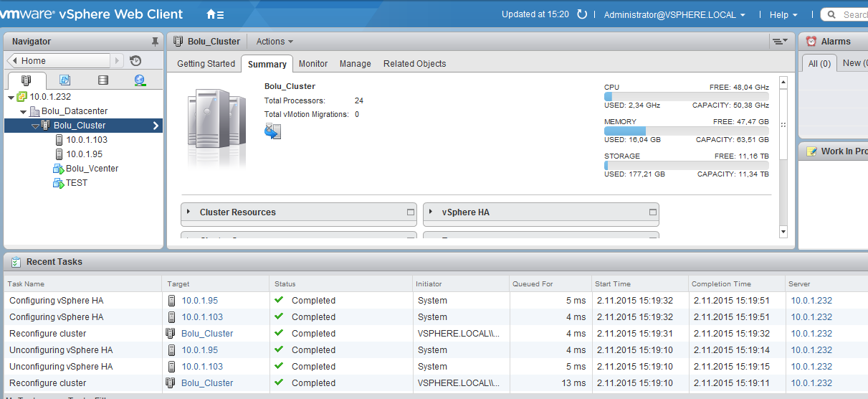This screenshot has height=399, width=868.
Task: Select VMs and Templates inventory tab
Action: point(65,80)
